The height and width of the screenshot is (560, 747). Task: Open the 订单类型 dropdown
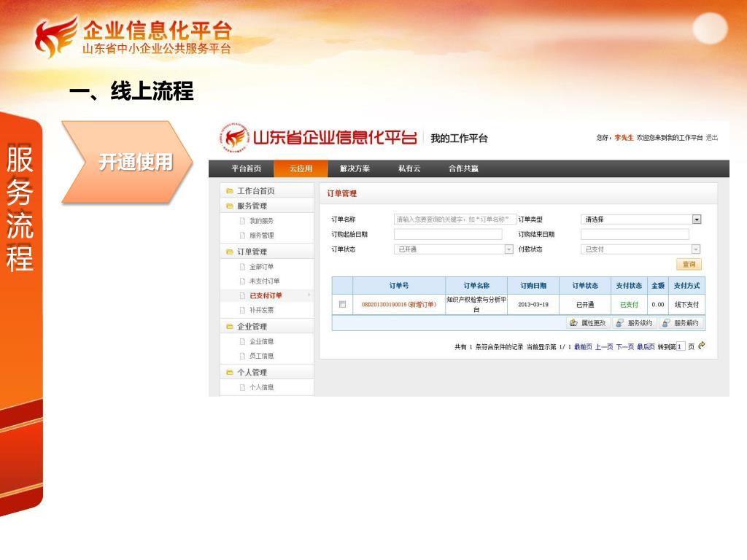[x=640, y=219]
